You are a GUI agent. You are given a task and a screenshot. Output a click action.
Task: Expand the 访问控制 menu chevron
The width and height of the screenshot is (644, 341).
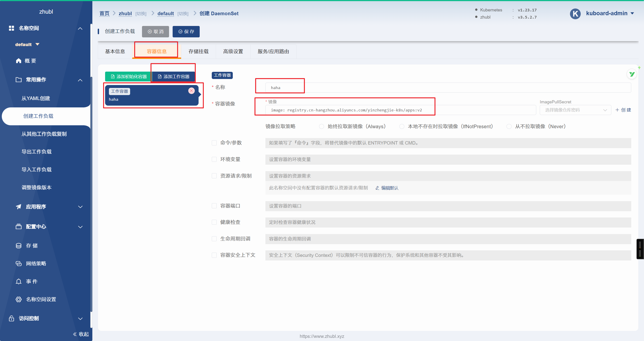[80, 319]
